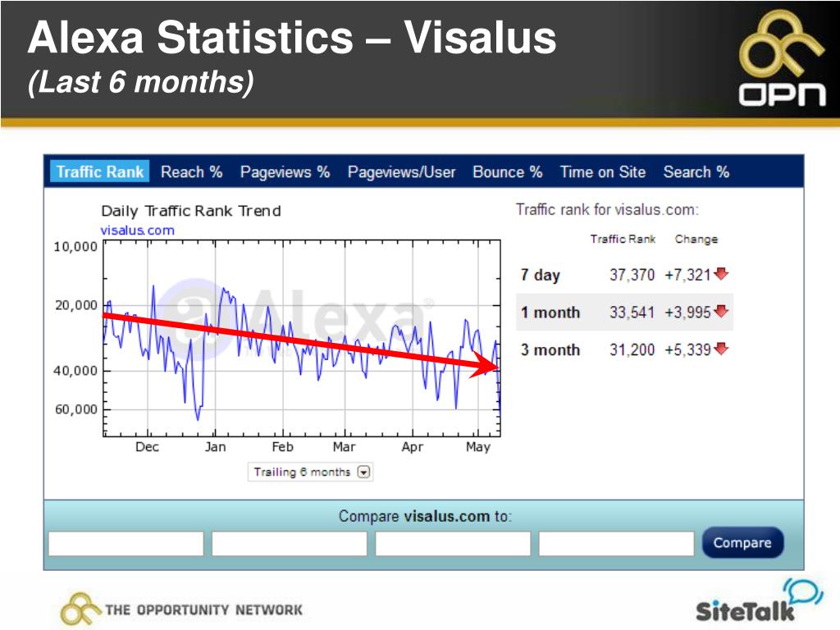840x630 pixels.
Task: Click the Mar x-axis label
Action: tap(344, 447)
